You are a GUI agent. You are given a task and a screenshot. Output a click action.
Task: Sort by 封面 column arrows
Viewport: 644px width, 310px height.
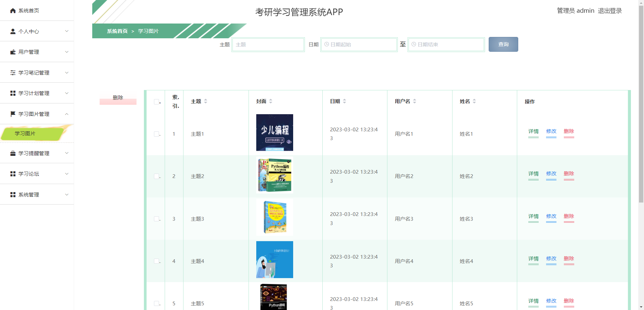271,101
